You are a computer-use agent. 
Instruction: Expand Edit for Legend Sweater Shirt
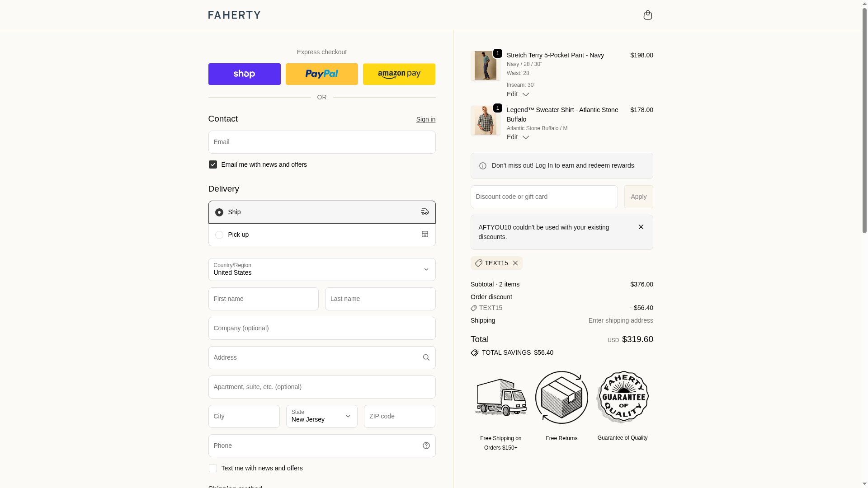[x=518, y=137]
